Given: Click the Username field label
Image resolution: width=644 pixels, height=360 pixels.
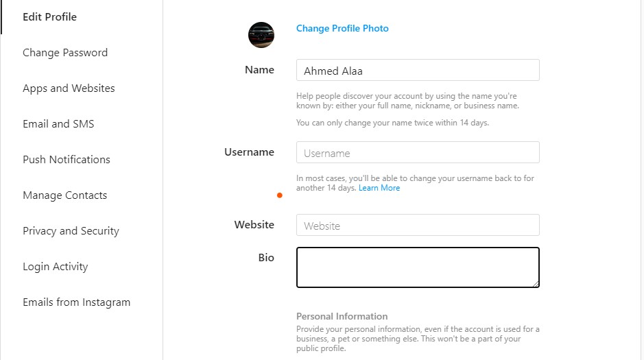Looking at the screenshot, I should 249,152.
